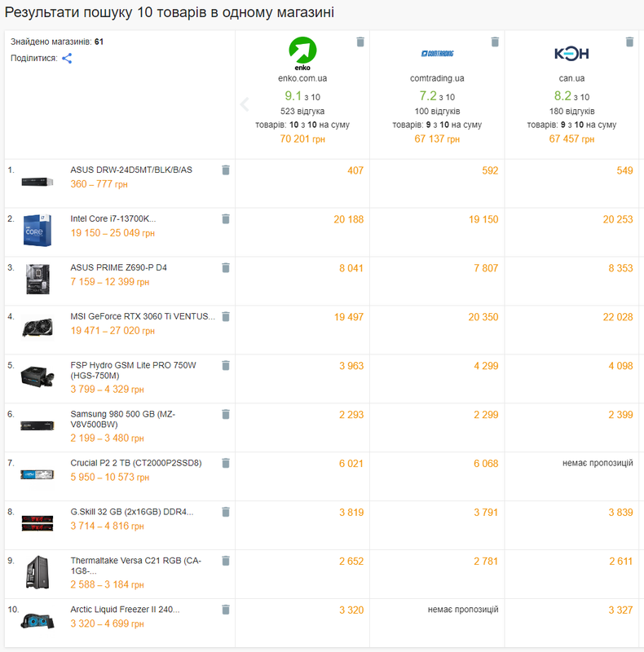The width and height of the screenshot is (644, 652).
Task: Click price 2 399 for Samsung 980 at can.ua
Action: tap(620, 415)
